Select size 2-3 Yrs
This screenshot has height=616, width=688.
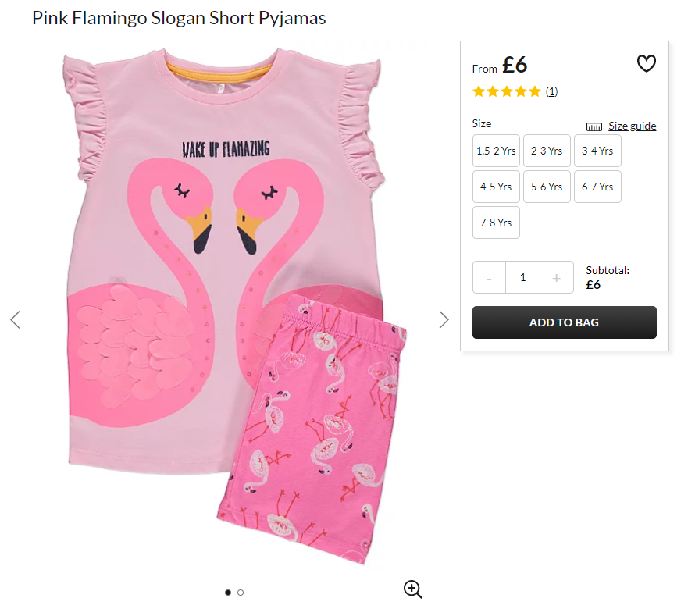(x=547, y=151)
